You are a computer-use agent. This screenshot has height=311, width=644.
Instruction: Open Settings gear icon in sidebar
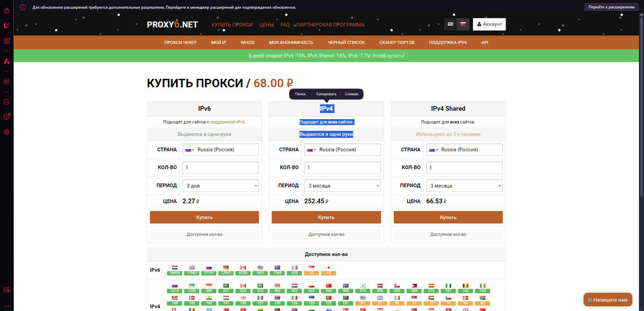tap(7, 132)
